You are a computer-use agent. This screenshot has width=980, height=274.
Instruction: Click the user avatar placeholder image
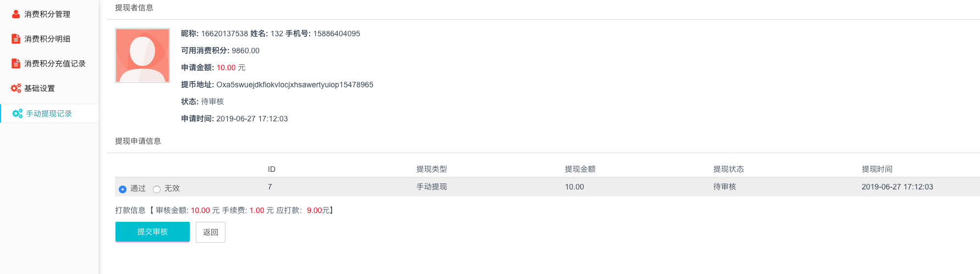(x=142, y=55)
